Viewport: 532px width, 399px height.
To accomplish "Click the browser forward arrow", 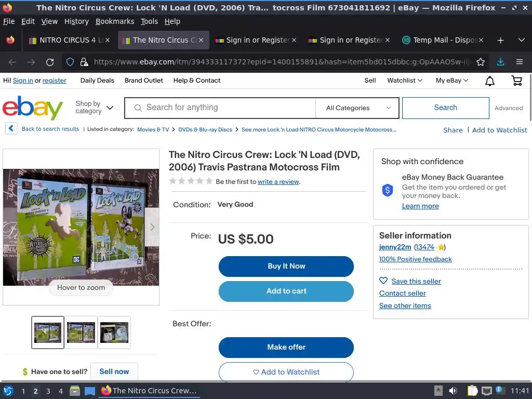I will (31, 62).
